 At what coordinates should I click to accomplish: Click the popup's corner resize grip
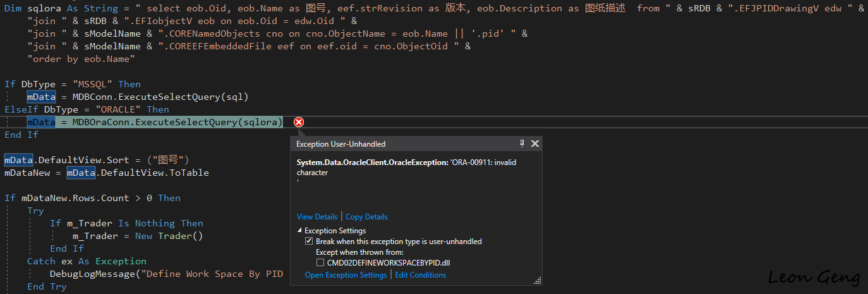[538, 280]
